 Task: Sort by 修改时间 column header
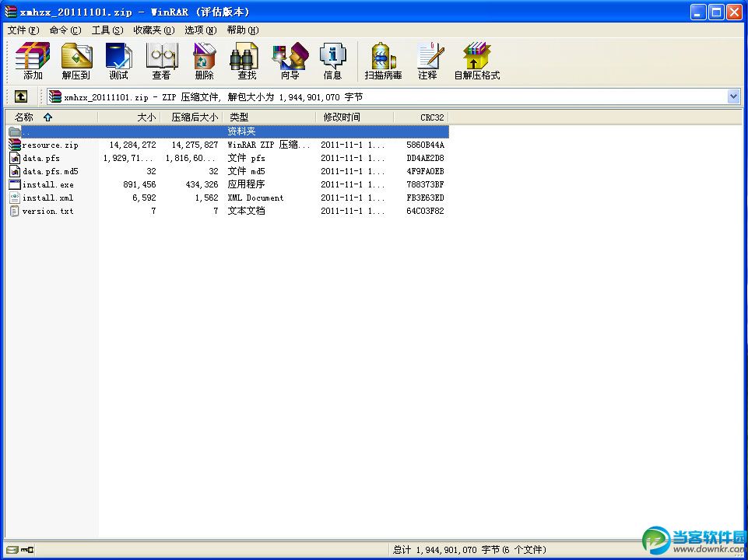355,117
